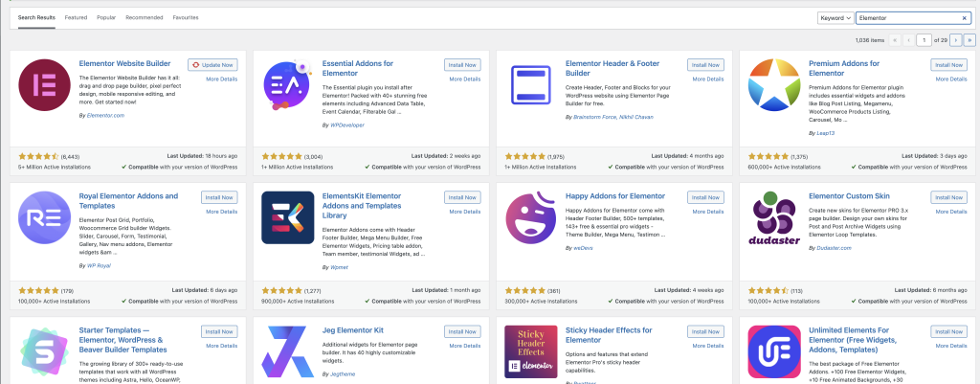
Task: Click the Happy Addons smiley icon
Action: 531,219
